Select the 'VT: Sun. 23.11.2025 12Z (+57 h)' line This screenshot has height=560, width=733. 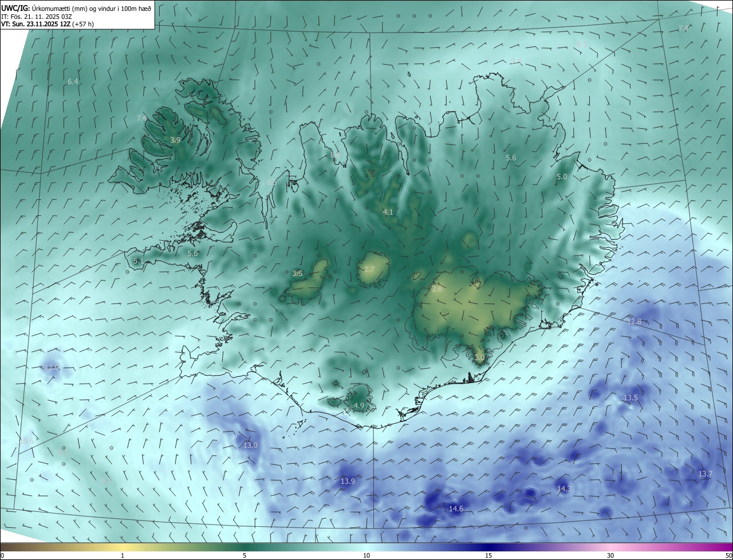coord(48,25)
